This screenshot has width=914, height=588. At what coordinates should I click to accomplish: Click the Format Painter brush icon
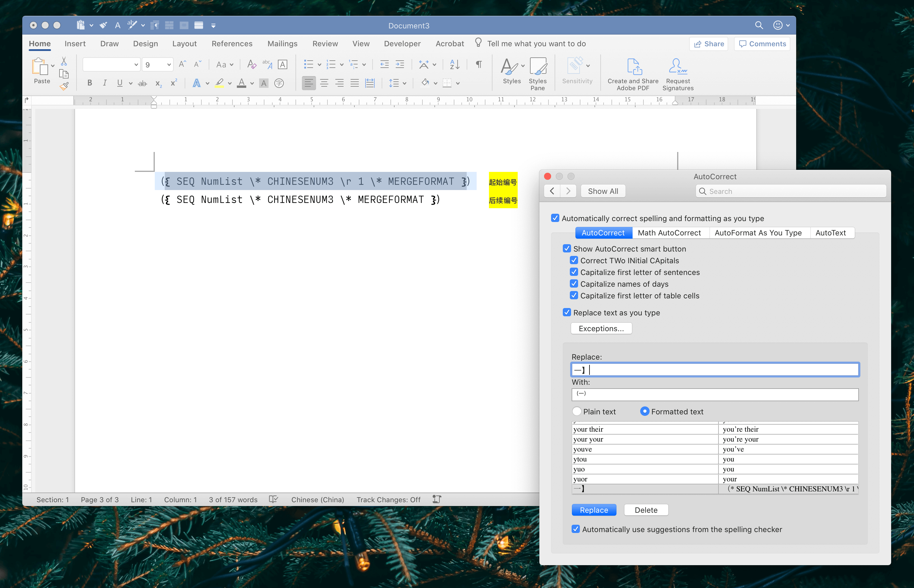pos(64,86)
